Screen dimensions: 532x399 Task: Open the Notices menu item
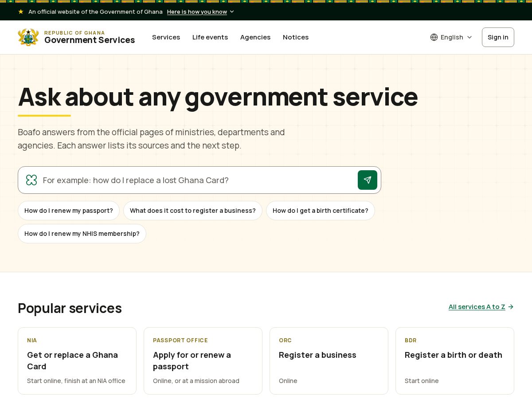point(296,37)
